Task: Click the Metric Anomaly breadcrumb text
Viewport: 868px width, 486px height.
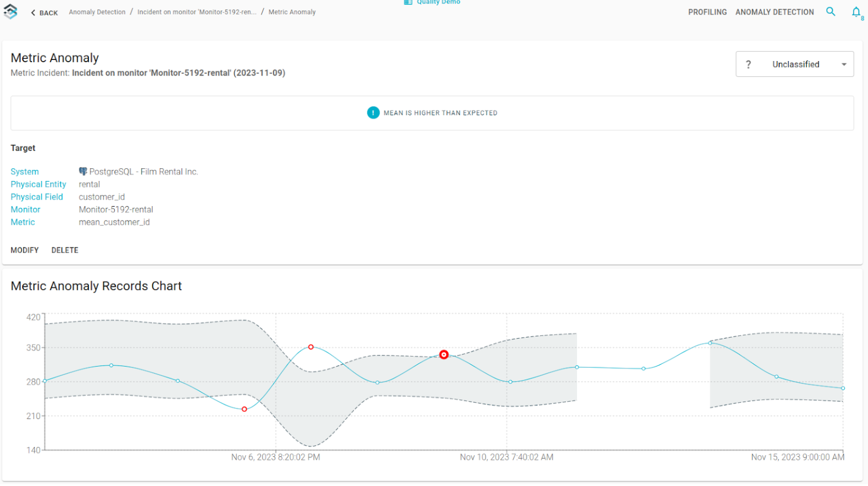Action: [292, 12]
